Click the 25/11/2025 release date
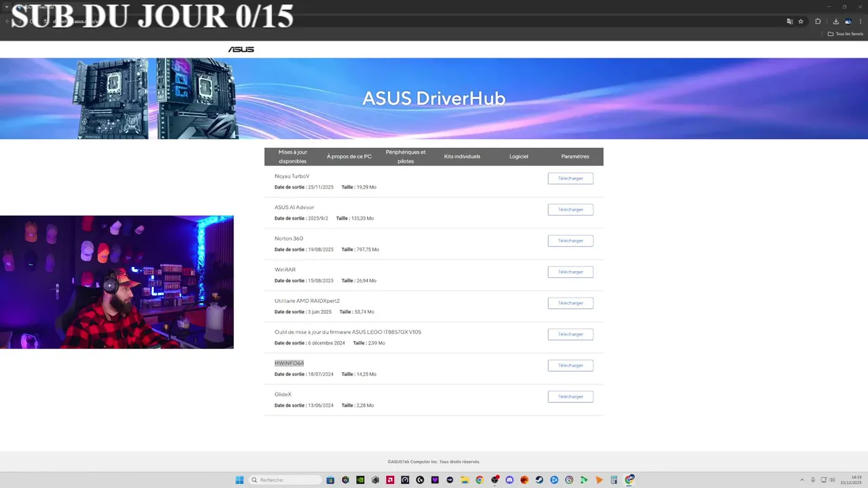This screenshot has width=868, height=488. [321, 187]
